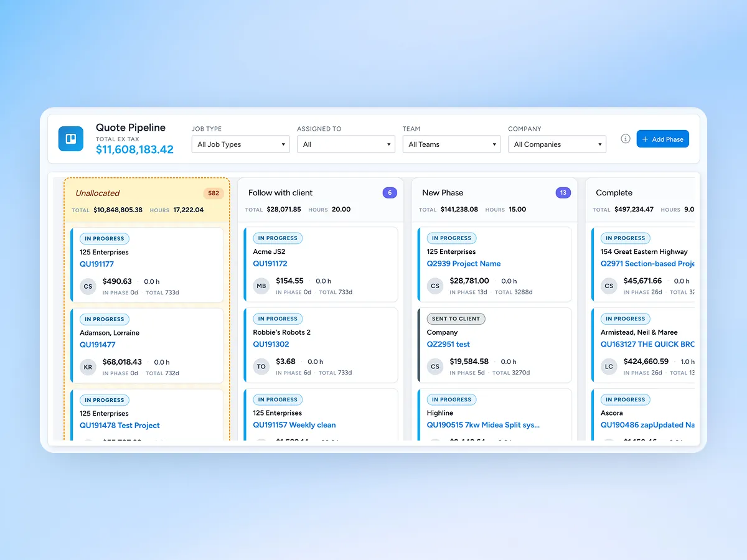
Task: Click the $141,238.08 column total
Action: (x=459, y=210)
